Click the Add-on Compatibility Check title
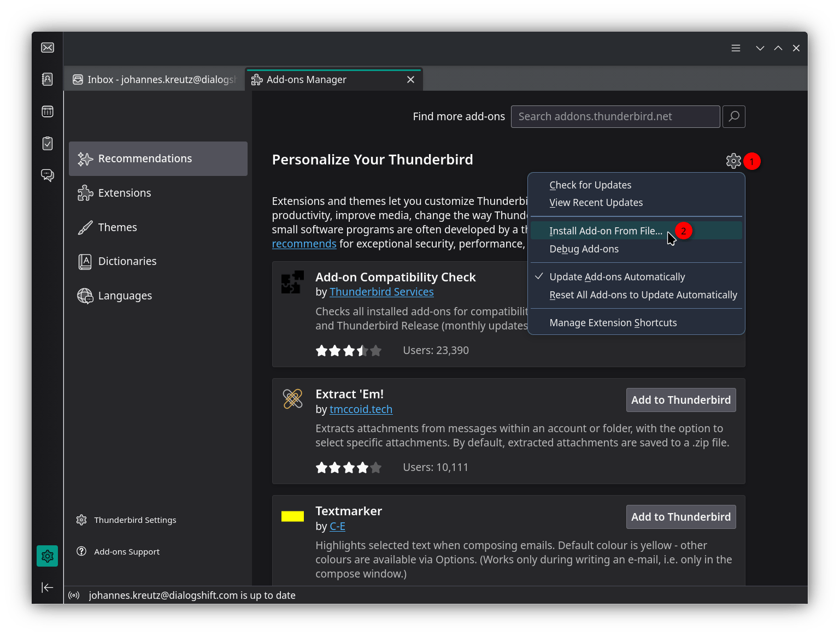 [x=396, y=278]
